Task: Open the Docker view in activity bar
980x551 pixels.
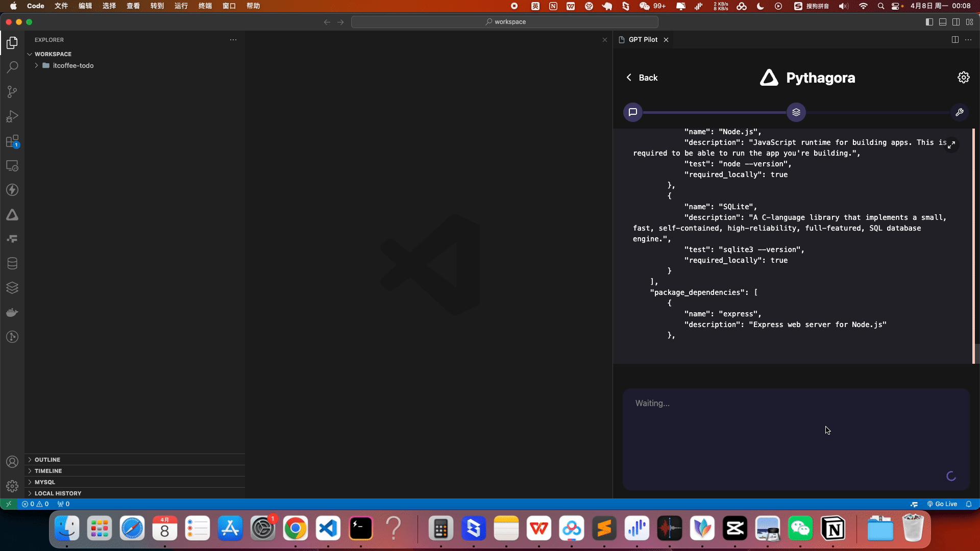Action: click(x=12, y=312)
